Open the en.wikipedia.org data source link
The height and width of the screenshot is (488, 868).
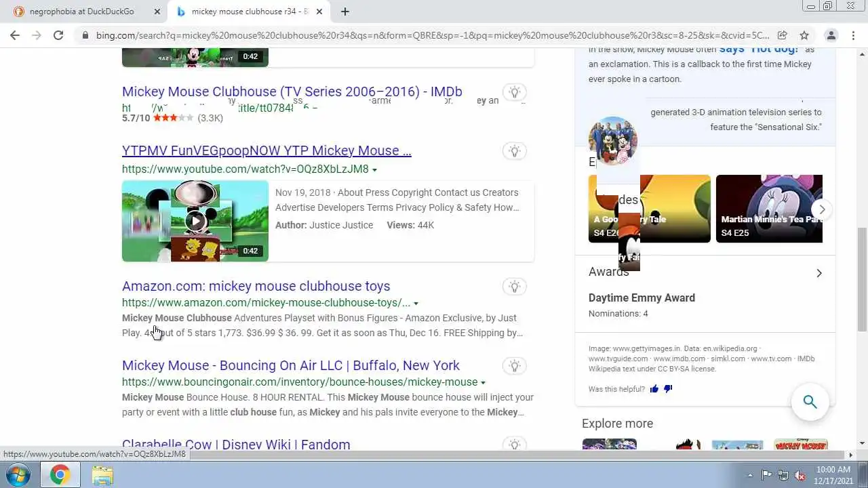pyautogui.click(x=728, y=349)
